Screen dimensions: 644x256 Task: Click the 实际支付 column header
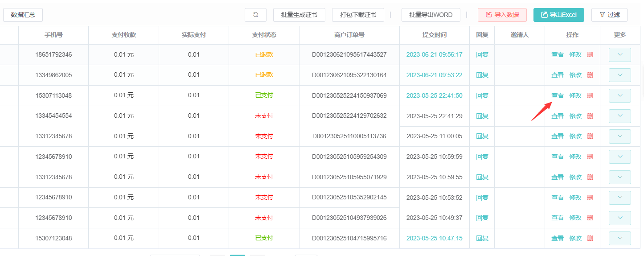[x=193, y=35]
